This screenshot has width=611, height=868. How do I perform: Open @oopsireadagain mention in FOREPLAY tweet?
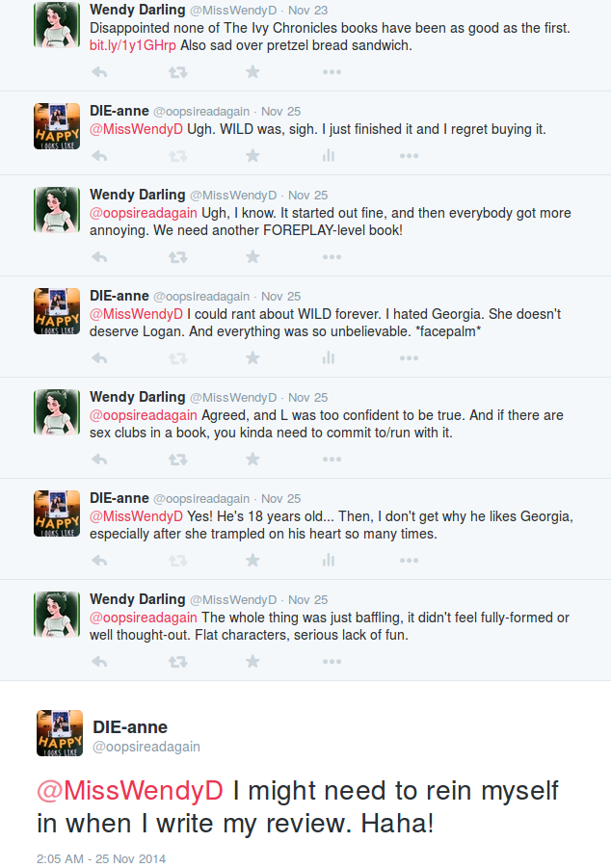(x=144, y=213)
